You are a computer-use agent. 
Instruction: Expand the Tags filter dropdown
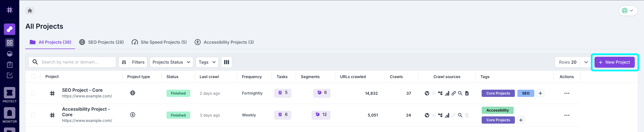(x=207, y=62)
